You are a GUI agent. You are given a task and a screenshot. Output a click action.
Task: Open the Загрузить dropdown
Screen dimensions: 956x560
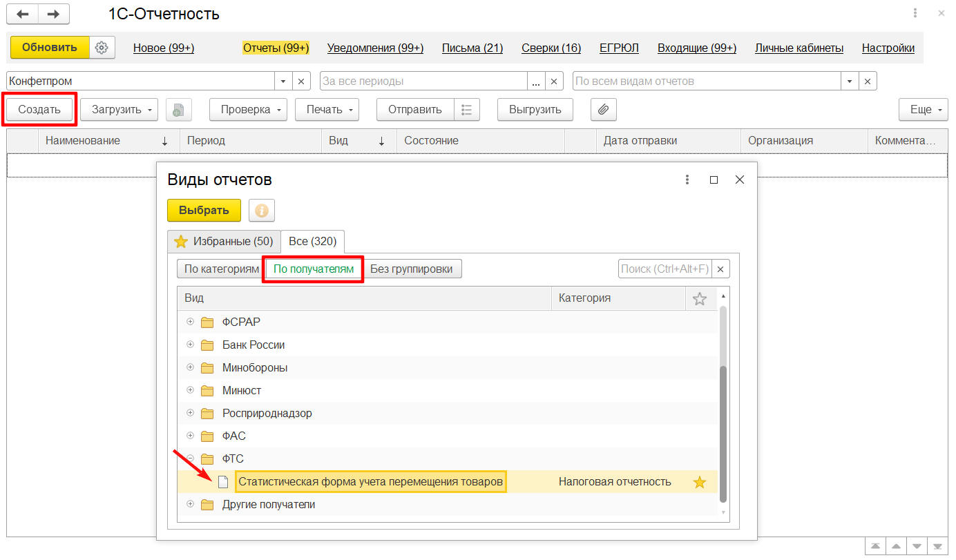[x=119, y=109]
